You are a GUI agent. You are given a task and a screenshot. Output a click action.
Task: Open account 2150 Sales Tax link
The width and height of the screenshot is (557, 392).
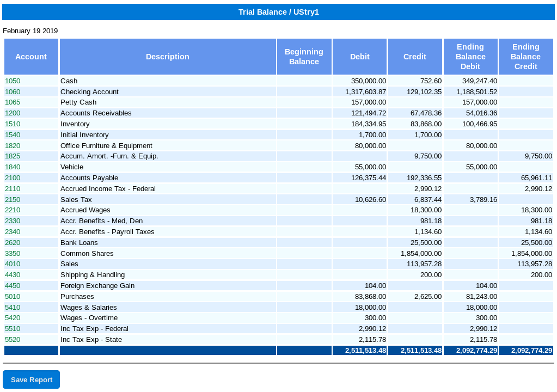13,200
